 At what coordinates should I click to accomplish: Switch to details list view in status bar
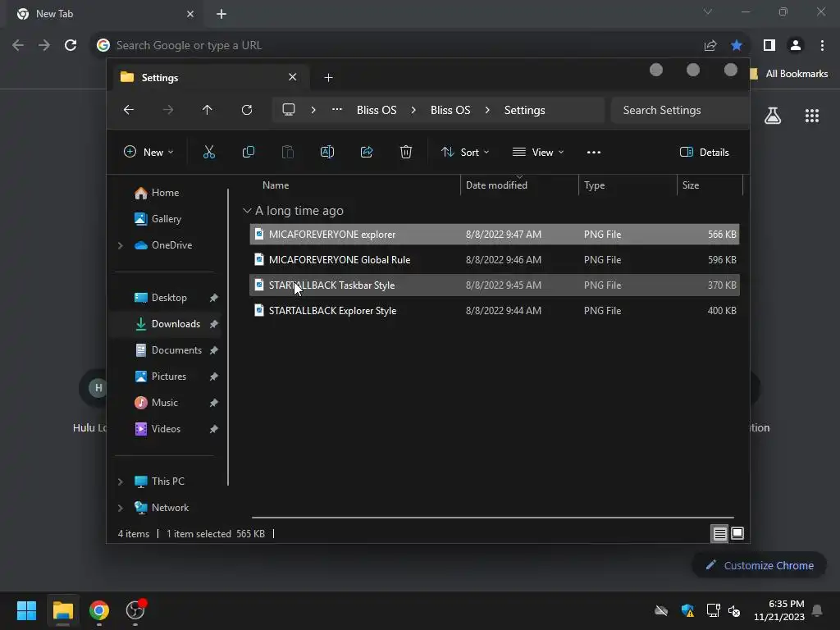point(719,533)
